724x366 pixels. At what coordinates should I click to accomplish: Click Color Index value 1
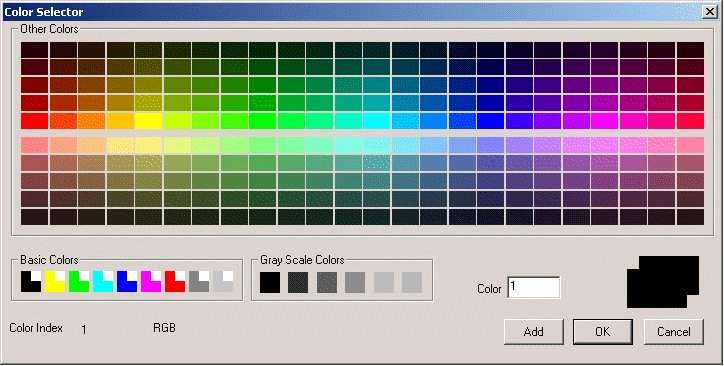[84, 330]
